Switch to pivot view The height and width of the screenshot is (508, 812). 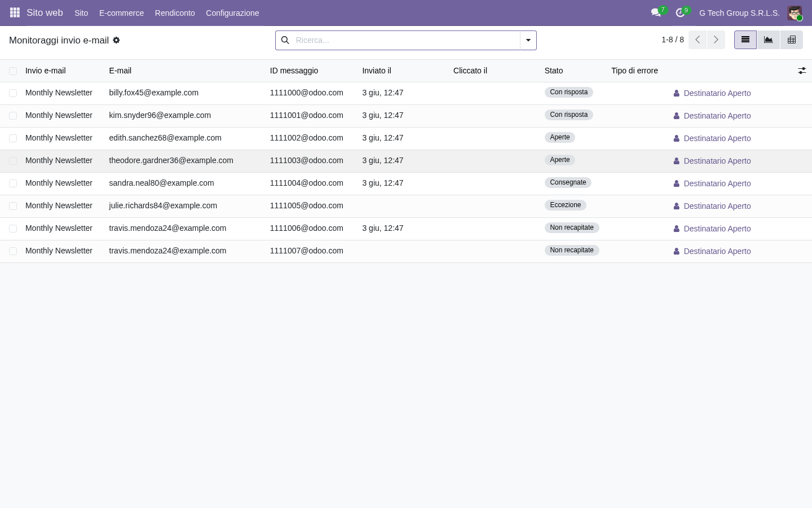click(x=792, y=40)
